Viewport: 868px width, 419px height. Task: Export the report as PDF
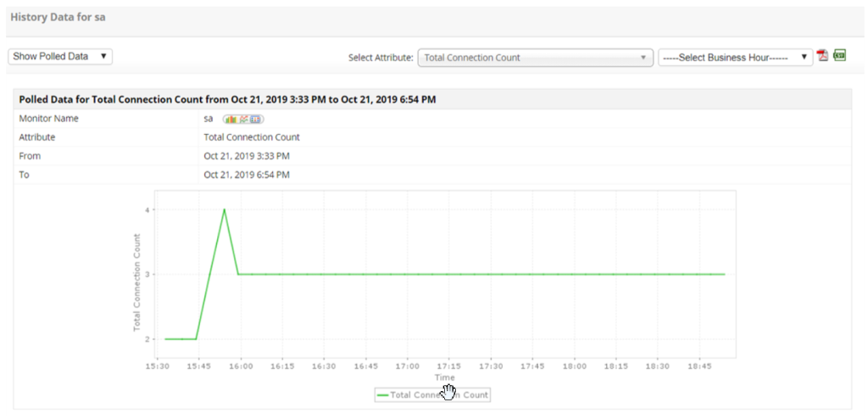[x=822, y=57]
